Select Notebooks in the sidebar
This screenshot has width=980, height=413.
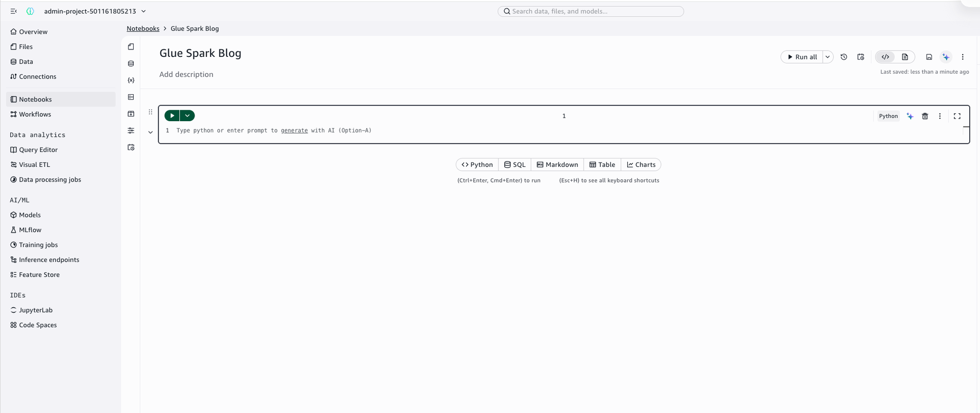pos(61,99)
